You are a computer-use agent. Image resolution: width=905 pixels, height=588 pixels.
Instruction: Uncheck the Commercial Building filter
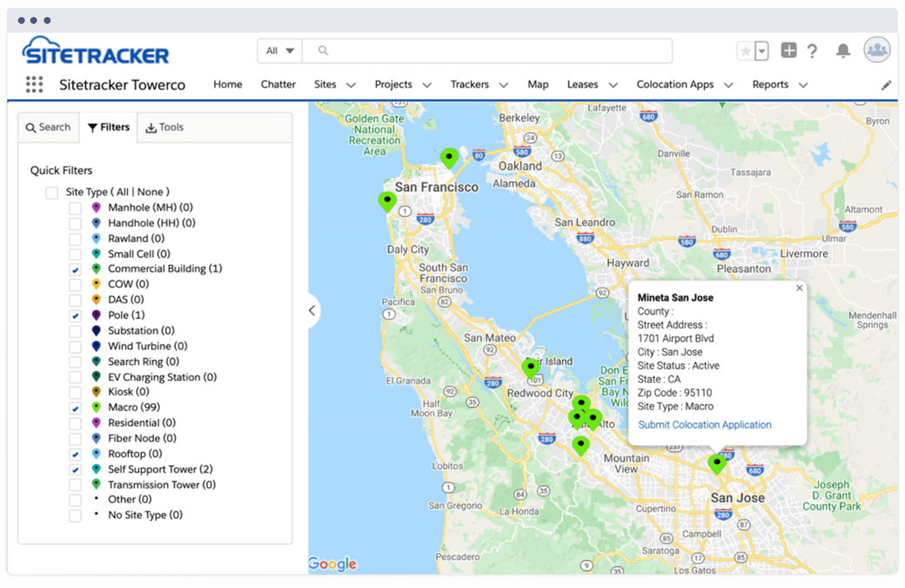[x=75, y=270]
